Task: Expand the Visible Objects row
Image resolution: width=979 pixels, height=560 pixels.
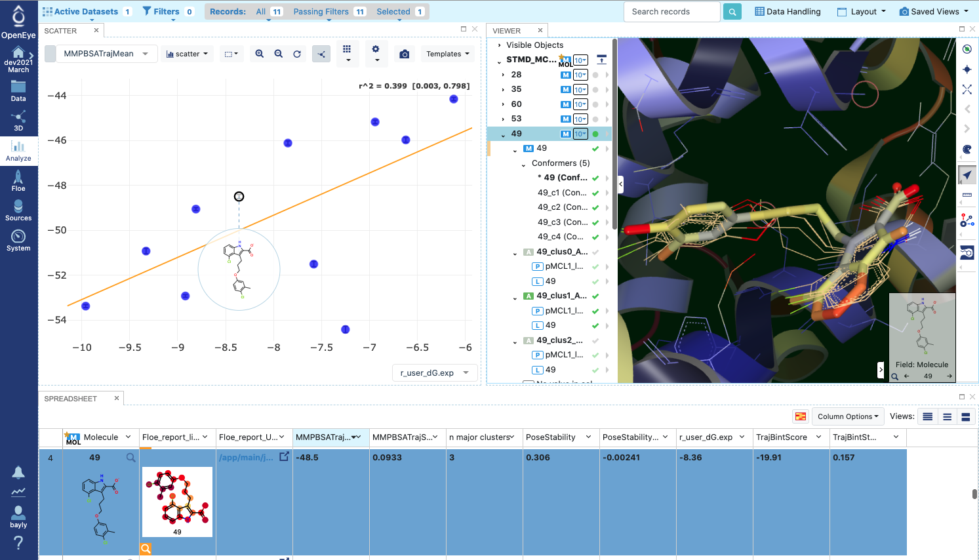Action: coord(500,45)
